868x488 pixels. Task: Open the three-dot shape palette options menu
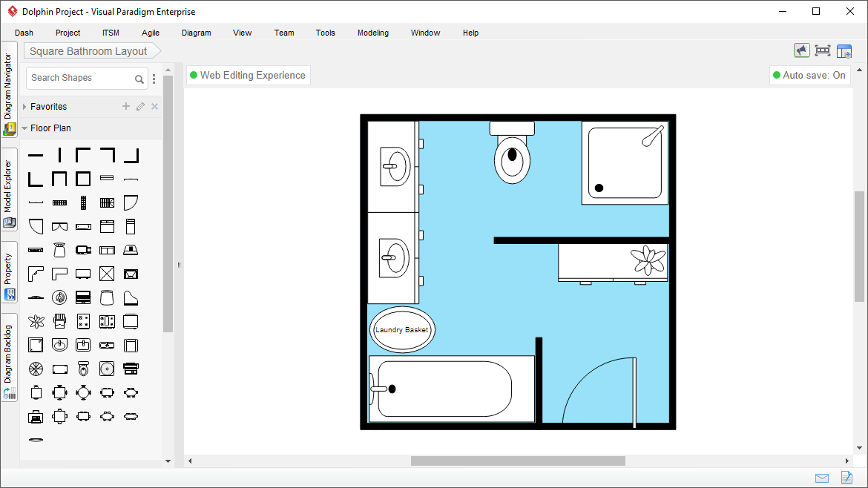[x=154, y=79]
